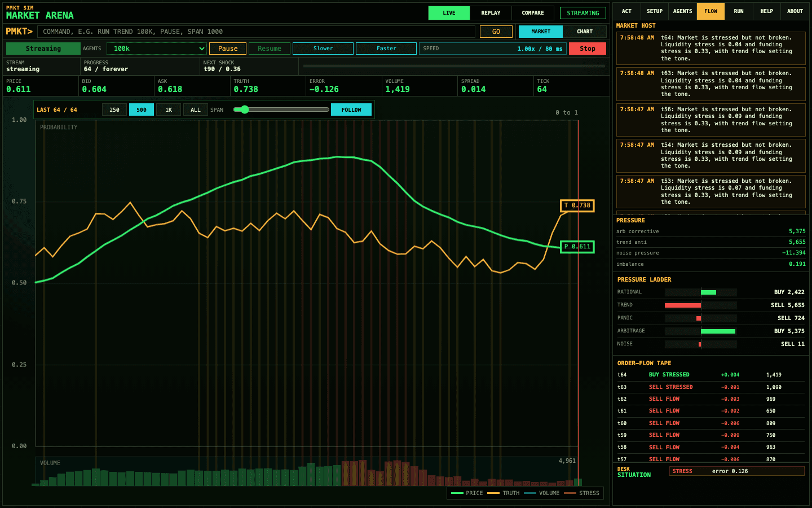Select the 500 span preset
The image size is (812, 508).
(x=142, y=110)
